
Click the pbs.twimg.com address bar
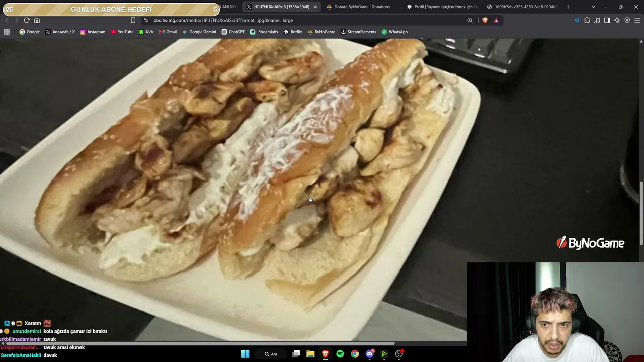pyautogui.click(x=307, y=20)
